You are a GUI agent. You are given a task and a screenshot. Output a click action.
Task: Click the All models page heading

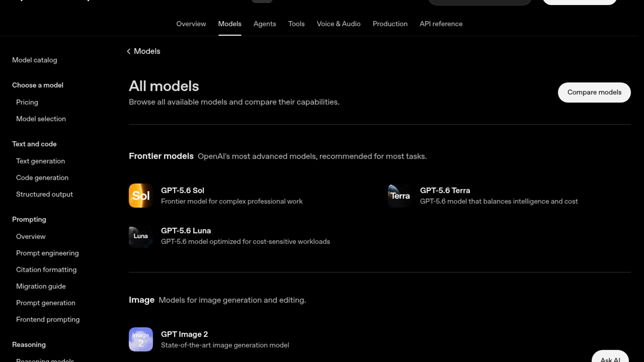tap(164, 86)
